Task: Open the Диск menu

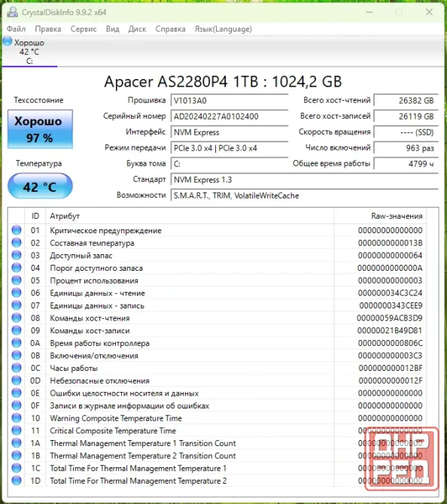Action: coord(137,29)
